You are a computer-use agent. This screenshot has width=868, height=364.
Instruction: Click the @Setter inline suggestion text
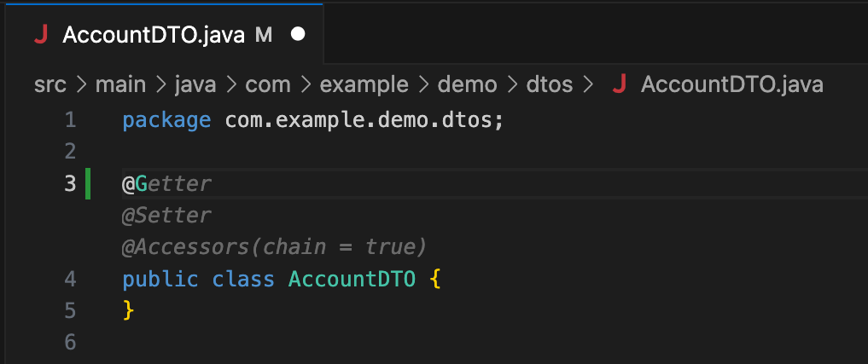click(x=166, y=215)
